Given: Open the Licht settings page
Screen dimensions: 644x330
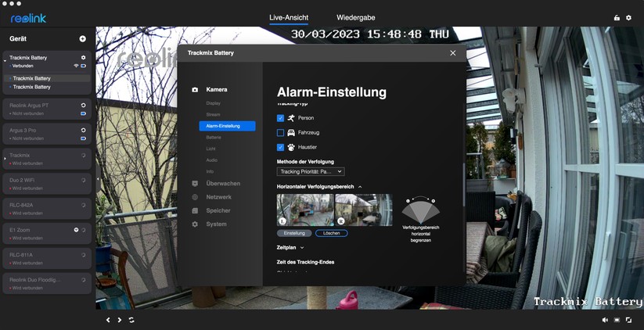Looking at the screenshot, I should tap(210, 149).
